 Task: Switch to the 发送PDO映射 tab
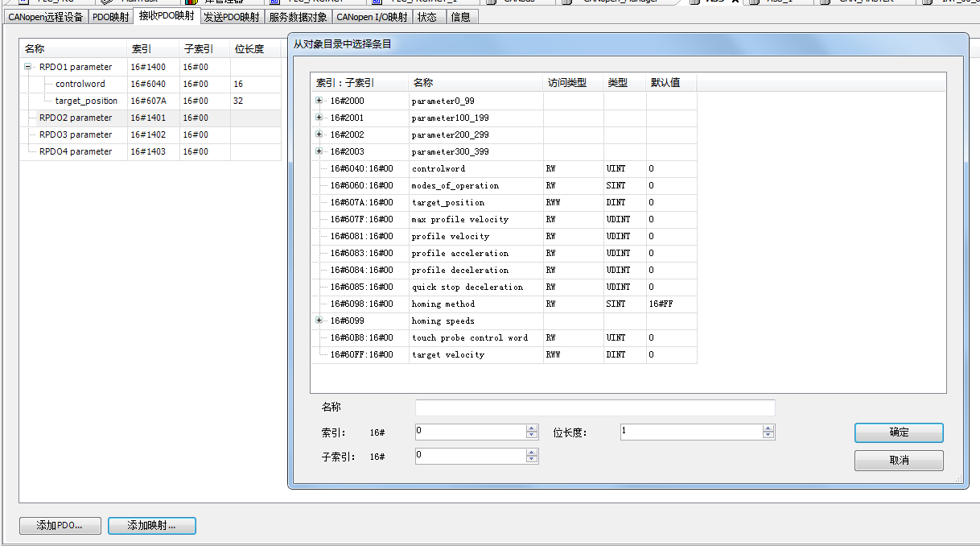pos(231,16)
